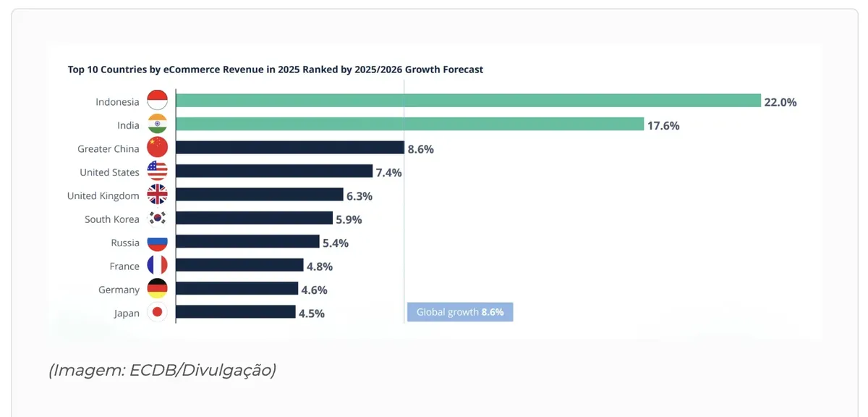Click the Germany flag icon
The image size is (868, 417).
click(x=157, y=289)
